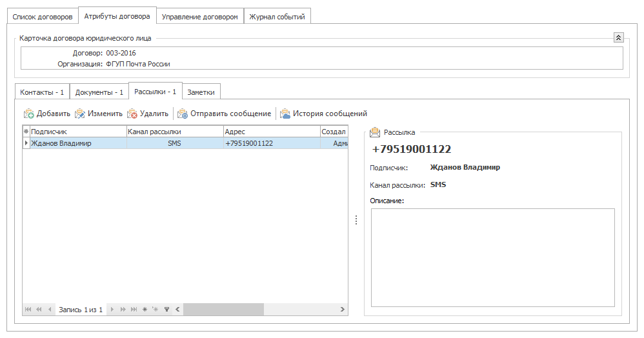Click the Запись 1 из 1 counter
Screen dimensions: 644x338
[x=81, y=310]
